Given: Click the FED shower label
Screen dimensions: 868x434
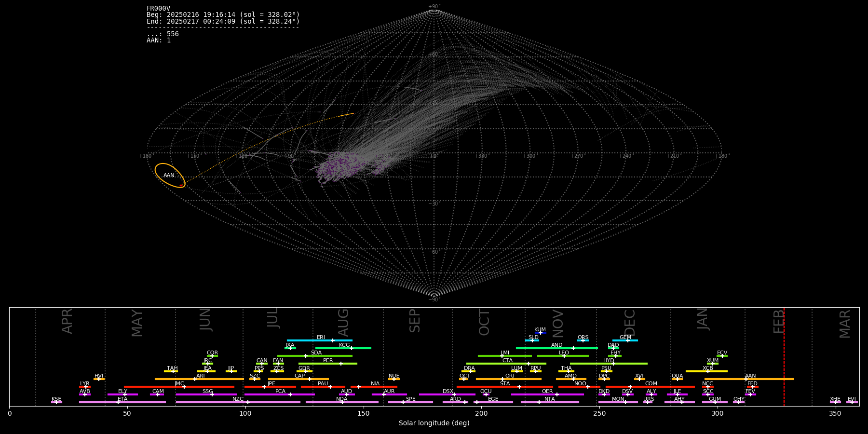Looking at the screenshot, I should coord(752,384).
